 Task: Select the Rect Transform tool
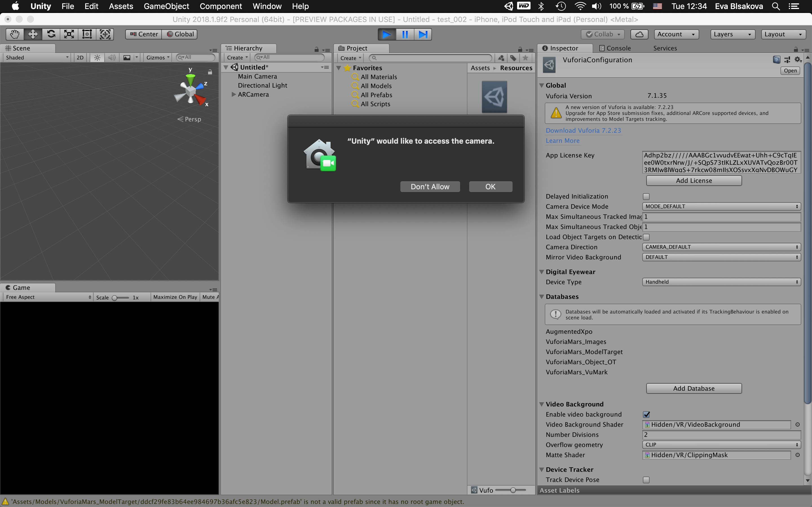pos(87,34)
